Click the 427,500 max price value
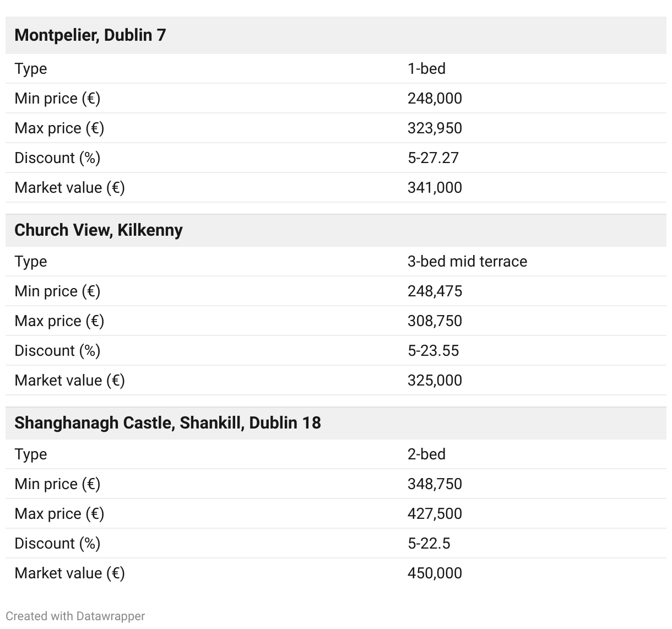The image size is (672, 629). 435,514
